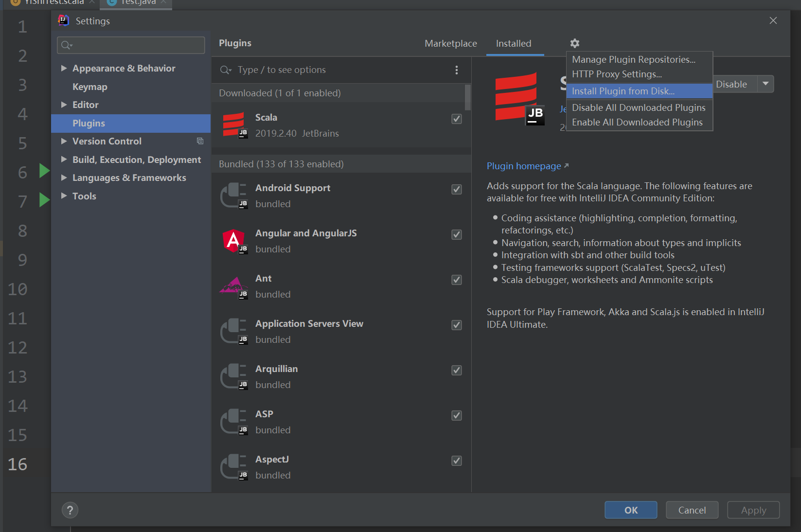Image resolution: width=801 pixels, height=532 pixels.
Task: Select Keymap in settings tree
Action: pos(90,87)
